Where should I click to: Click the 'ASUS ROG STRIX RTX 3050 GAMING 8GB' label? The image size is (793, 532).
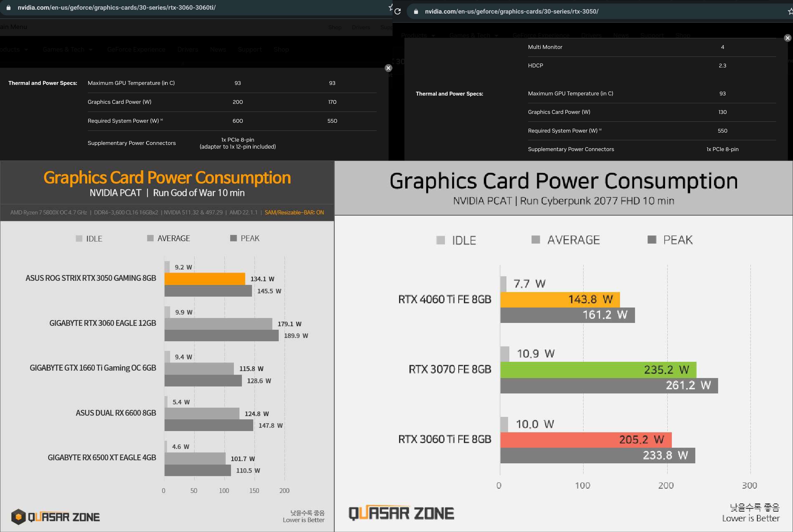[x=91, y=278]
